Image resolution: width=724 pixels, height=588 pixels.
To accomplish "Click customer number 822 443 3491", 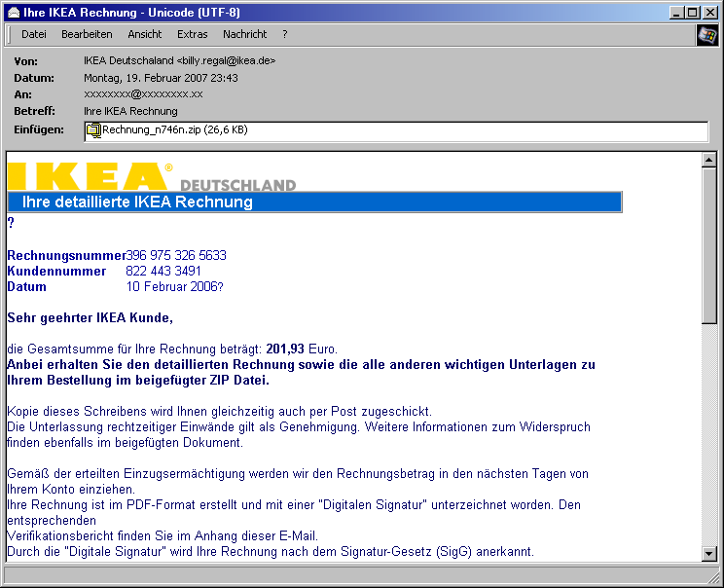I will point(163,272).
